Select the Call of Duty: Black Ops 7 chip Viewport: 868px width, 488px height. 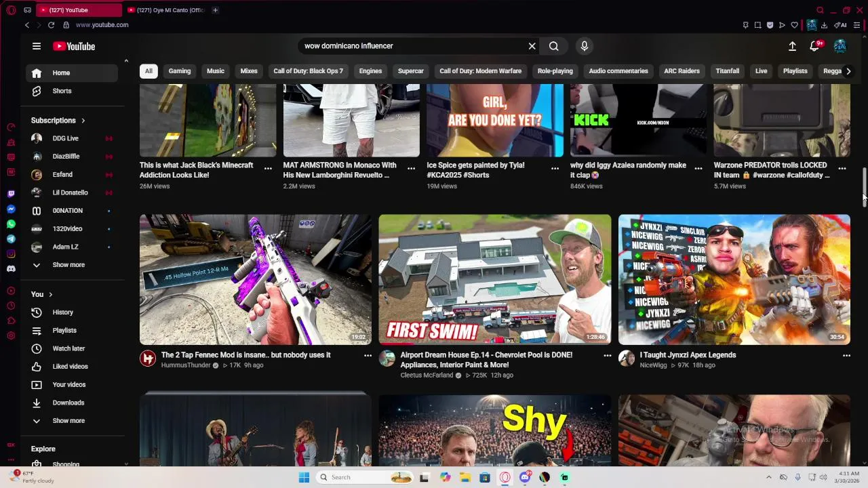pyautogui.click(x=309, y=71)
